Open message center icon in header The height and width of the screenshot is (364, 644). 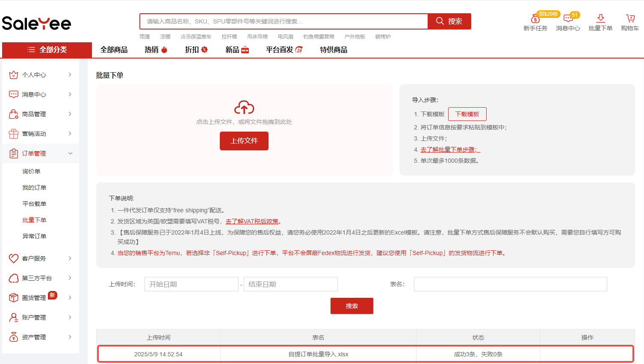pyautogui.click(x=568, y=18)
